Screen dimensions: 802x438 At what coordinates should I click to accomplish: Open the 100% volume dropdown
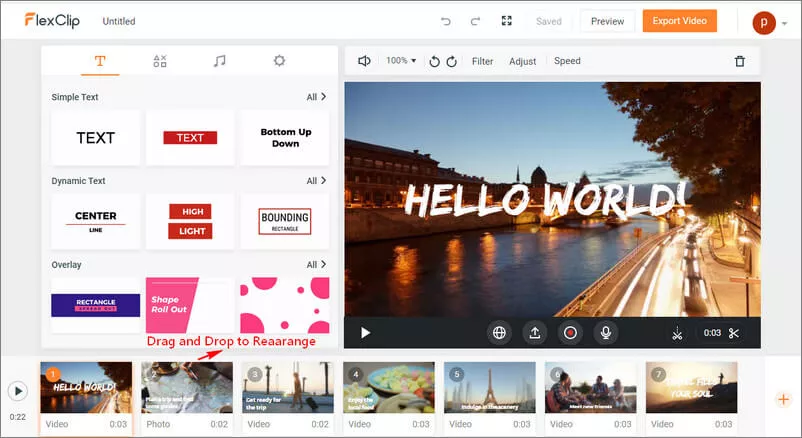[x=401, y=60]
